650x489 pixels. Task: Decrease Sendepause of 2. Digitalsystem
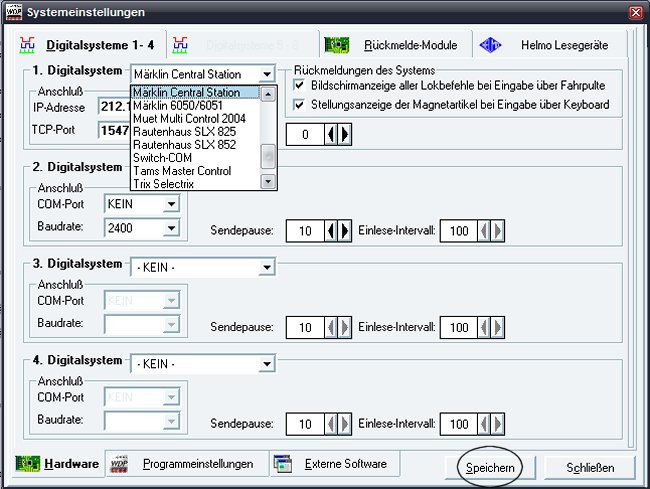click(x=330, y=230)
